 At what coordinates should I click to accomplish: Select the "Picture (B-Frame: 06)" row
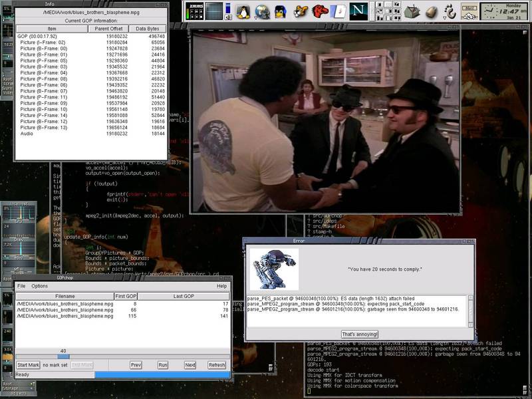tap(91, 85)
